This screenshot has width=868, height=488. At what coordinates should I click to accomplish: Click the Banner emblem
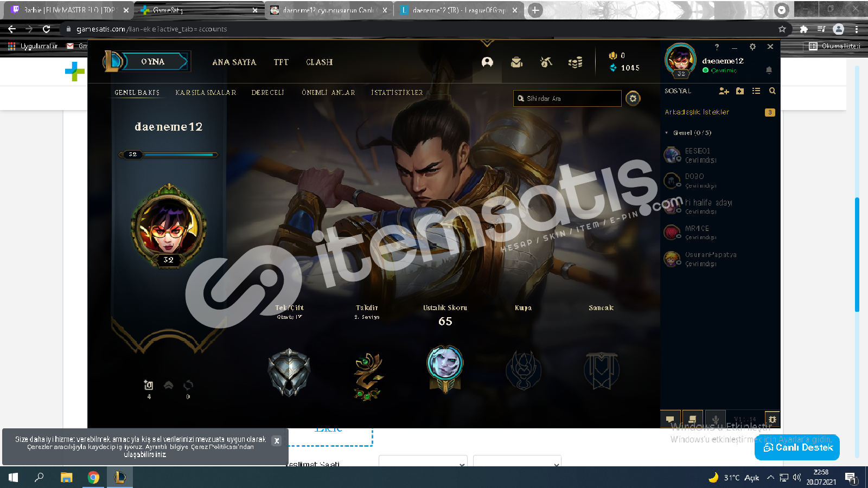click(601, 371)
